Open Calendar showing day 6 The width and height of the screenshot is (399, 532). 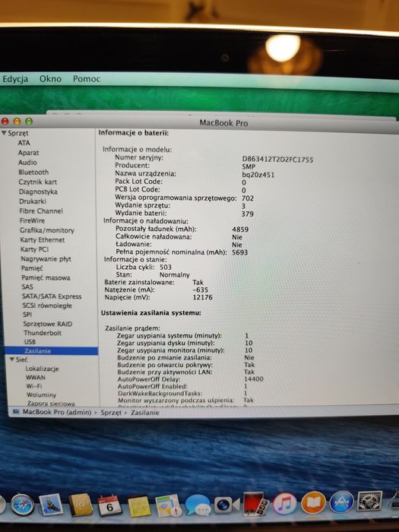(x=109, y=505)
